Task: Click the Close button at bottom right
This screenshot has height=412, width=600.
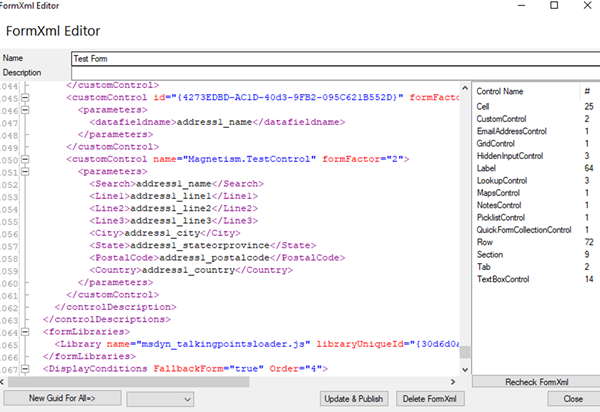Action: tap(573, 398)
